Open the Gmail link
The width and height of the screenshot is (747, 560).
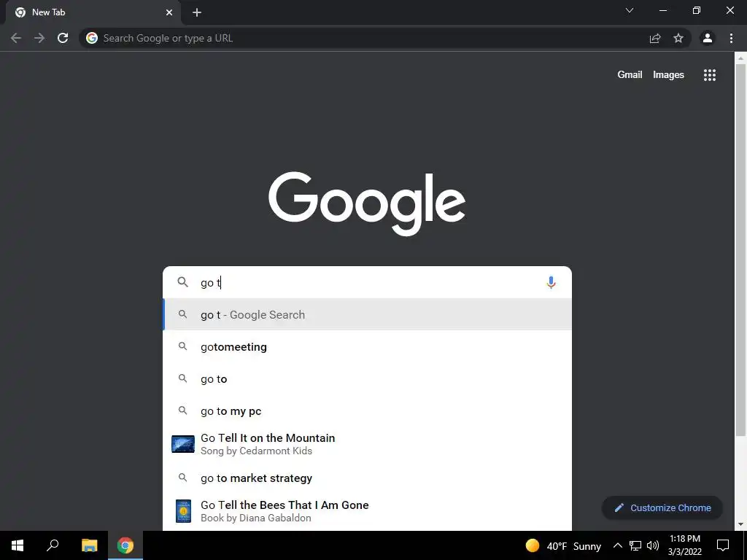(x=630, y=75)
